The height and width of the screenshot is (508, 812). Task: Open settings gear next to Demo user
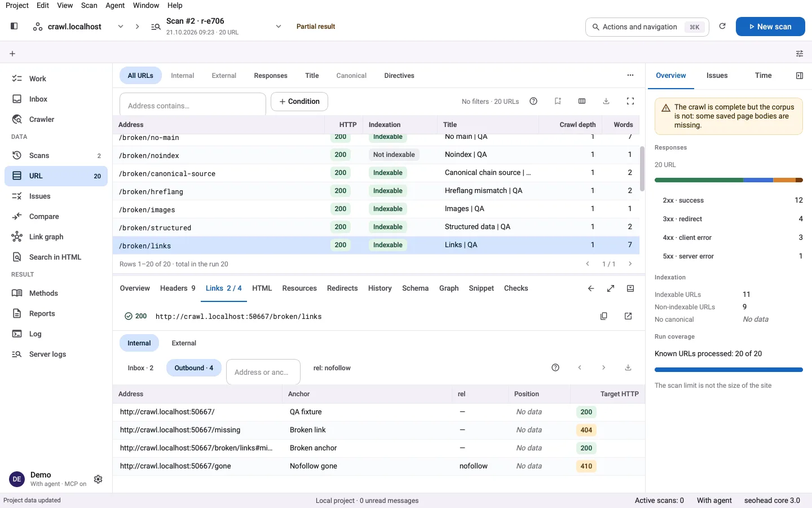pyautogui.click(x=98, y=479)
